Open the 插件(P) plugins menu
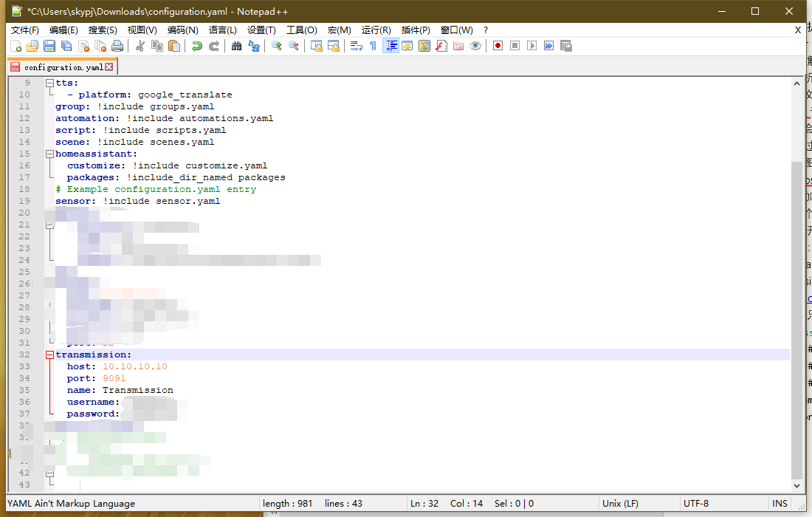This screenshot has width=812, height=517. (x=416, y=30)
